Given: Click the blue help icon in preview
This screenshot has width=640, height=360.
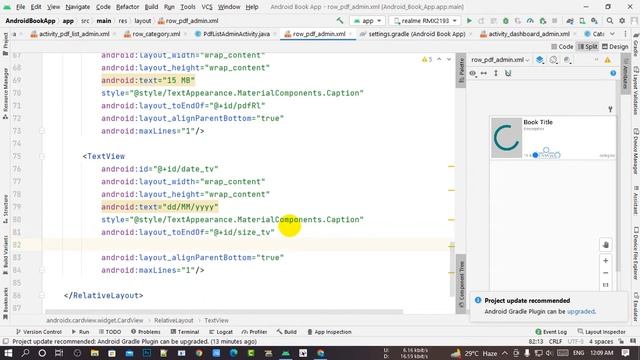Looking at the screenshot, I should point(613,73).
